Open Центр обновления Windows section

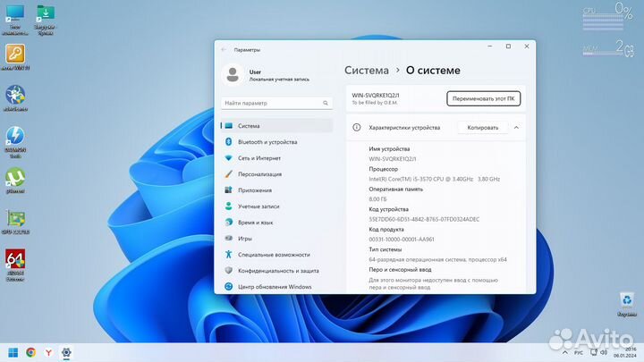point(276,287)
